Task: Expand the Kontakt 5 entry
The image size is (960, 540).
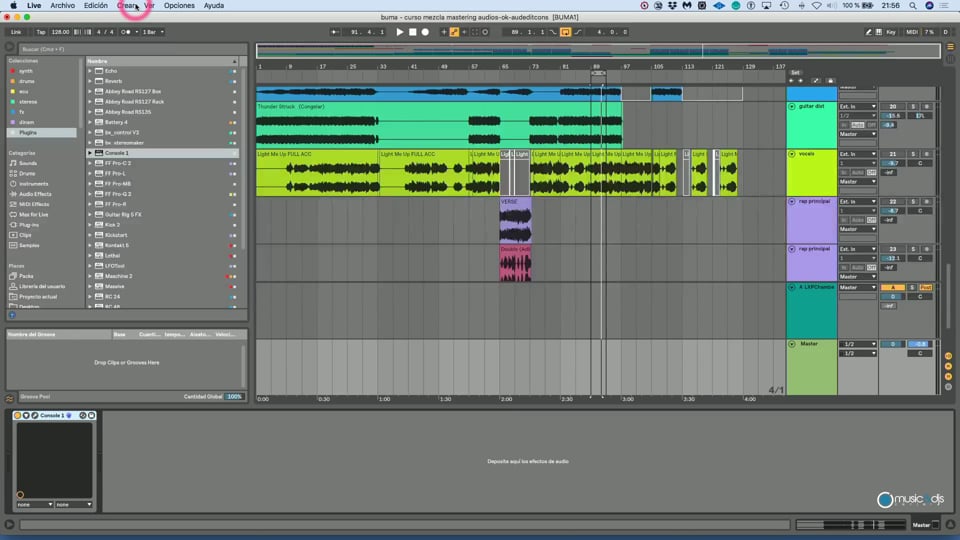Action: (90, 246)
